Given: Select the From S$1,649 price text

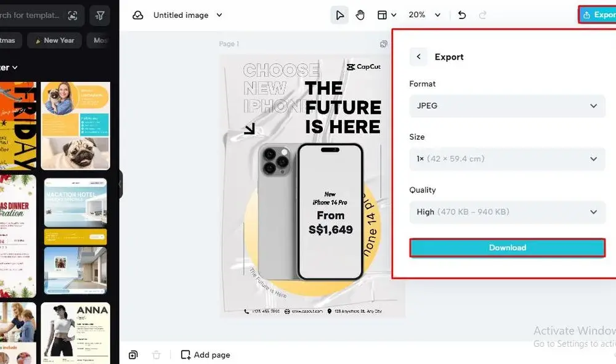Looking at the screenshot, I should [330, 222].
